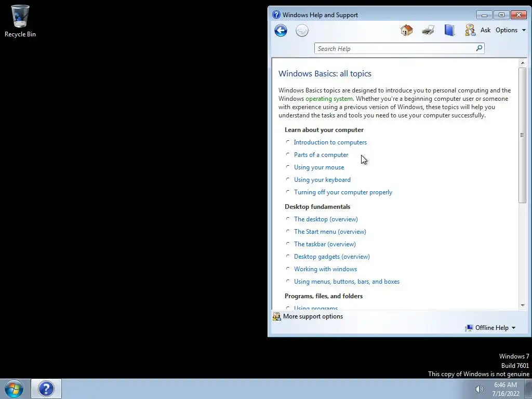The height and width of the screenshot is (399, 532).
Task: Click the Show desktop strip
Action: tap(528, 389)
